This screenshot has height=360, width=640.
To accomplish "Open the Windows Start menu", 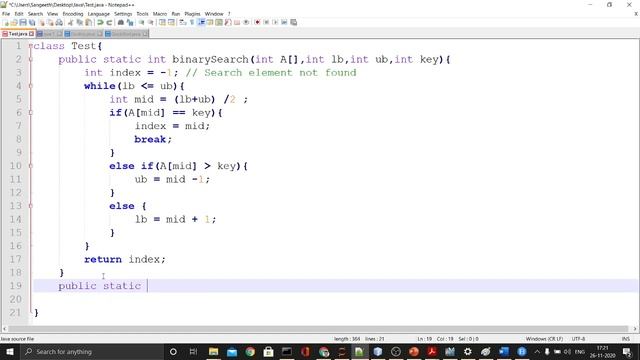I will pos(10,351).
